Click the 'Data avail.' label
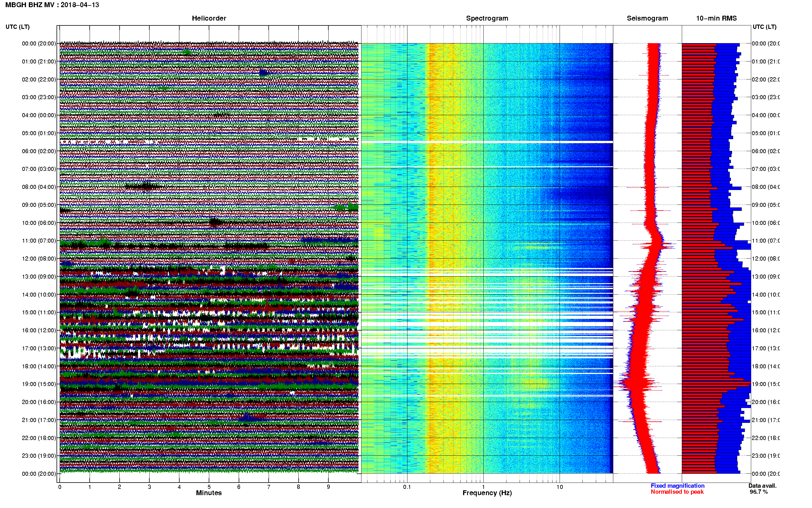 (762, 486)
